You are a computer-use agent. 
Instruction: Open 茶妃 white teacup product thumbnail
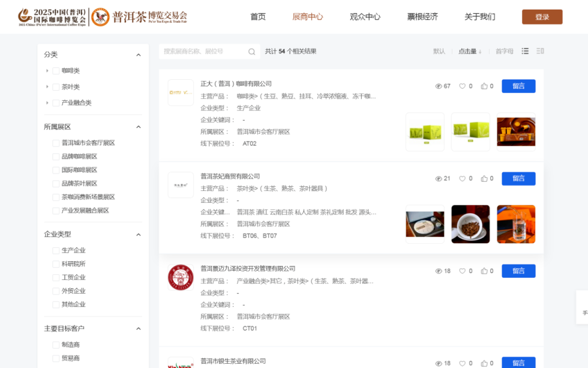pyautogui.click(x=470, y=225)
